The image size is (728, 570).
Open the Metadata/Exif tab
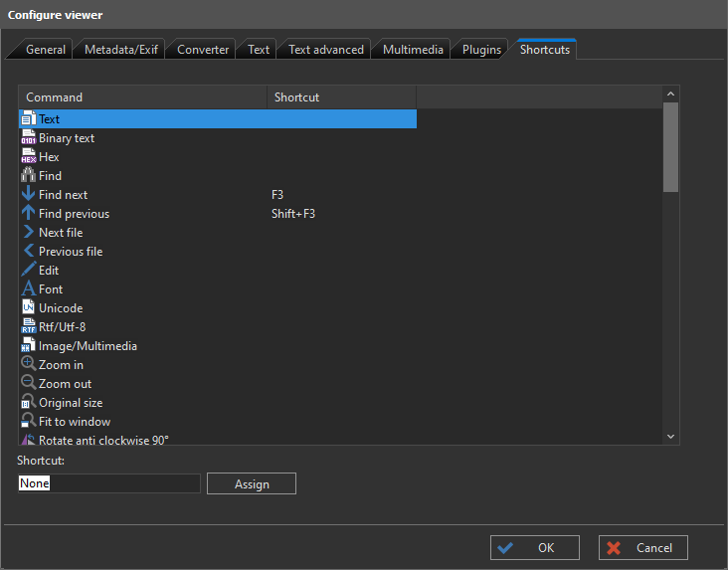[x=120, y=50]
